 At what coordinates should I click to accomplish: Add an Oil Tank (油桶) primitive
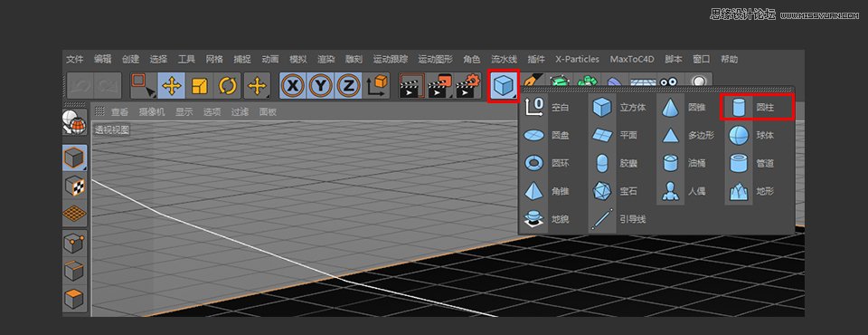[x=684, y=164]
